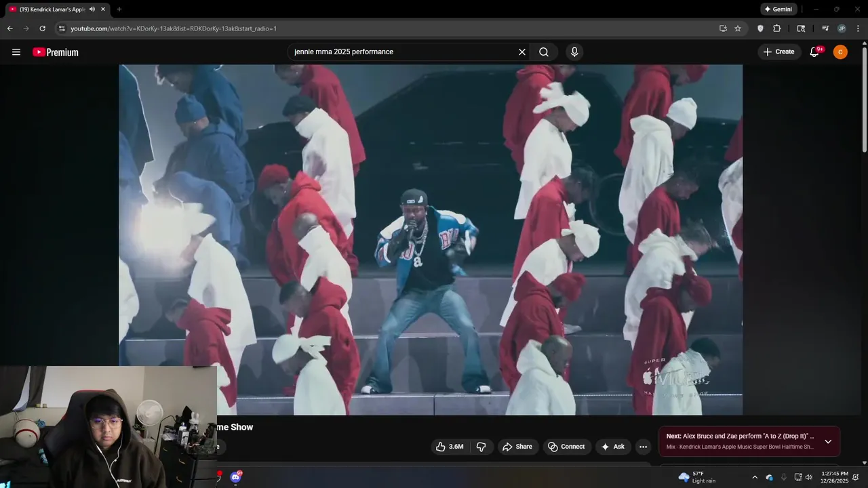This screenshot has height=488, width=868.
Task: Open the YouTube Create menu
Action: [x=778, y=52]
